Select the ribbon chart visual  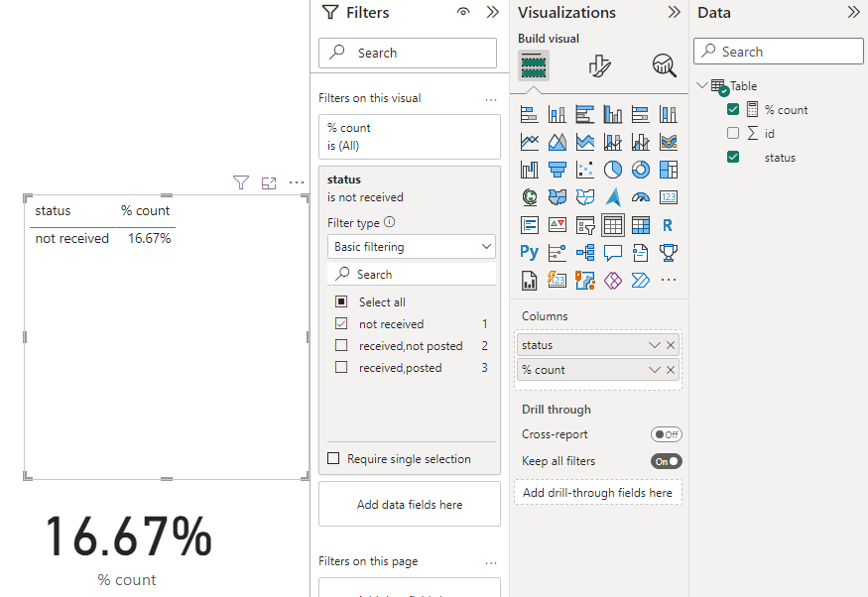point(669,142)
